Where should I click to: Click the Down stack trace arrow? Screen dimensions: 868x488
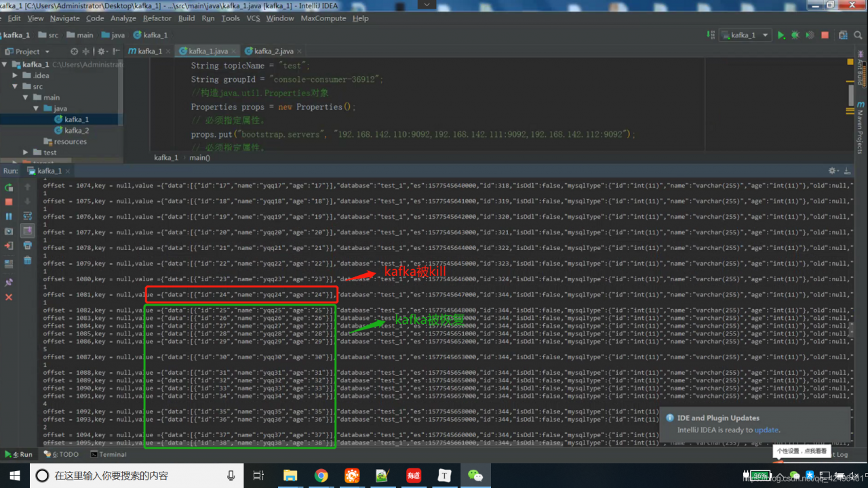pyautogui.click(x=28, y=202)
